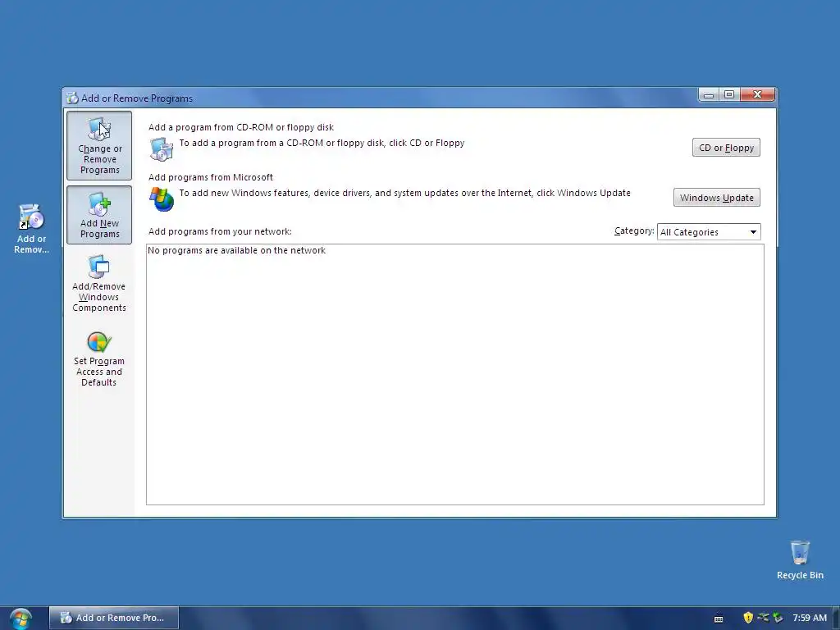The image size is (840, 630).
Task: Click 'Add a program from CD-ROM or floppy disk'
Action: coord(241,127)
